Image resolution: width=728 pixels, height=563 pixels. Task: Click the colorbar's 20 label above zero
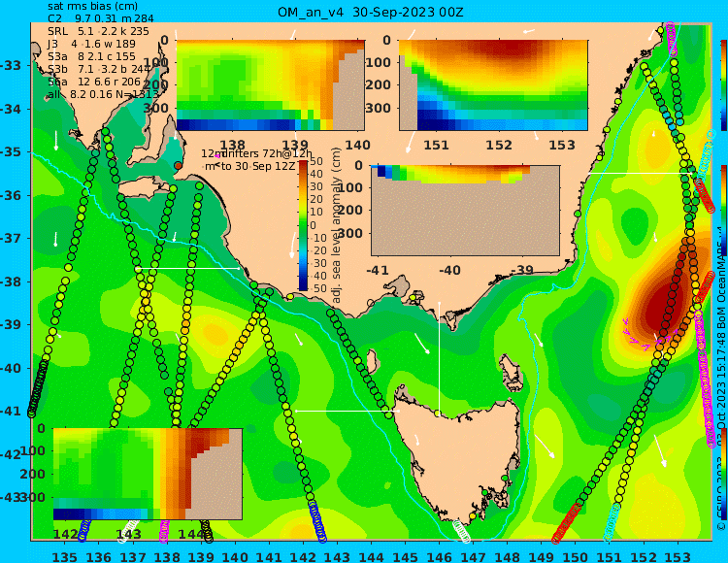[x=316, y=200]
